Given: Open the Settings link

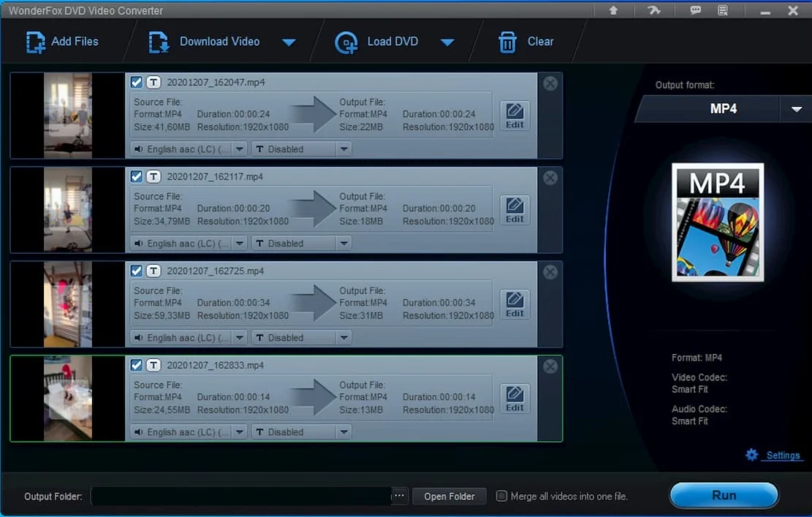Looking at the screenshot, I should point(783,456).
